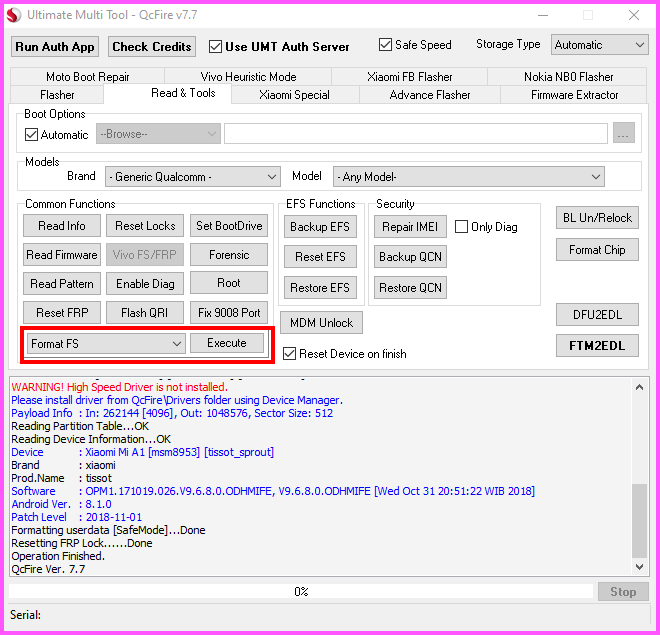Click Read Pattern button
The height and width of the screenshot is (635, 660).
[x=62, y=284]
